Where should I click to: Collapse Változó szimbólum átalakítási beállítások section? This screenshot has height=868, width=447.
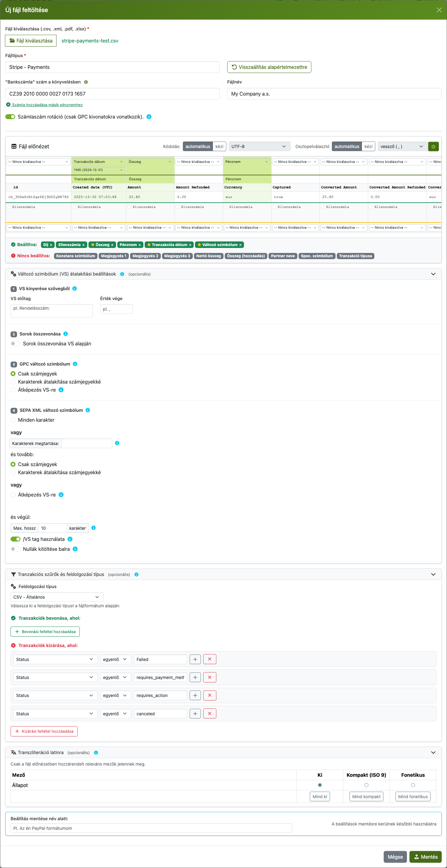point(433,274)
